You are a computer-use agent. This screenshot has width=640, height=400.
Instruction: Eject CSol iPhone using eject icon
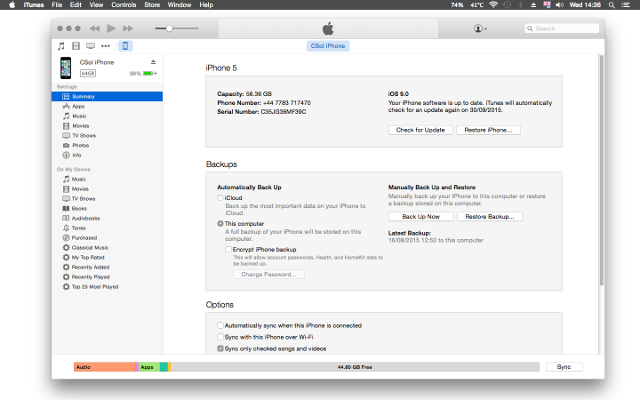click(153, 62)
